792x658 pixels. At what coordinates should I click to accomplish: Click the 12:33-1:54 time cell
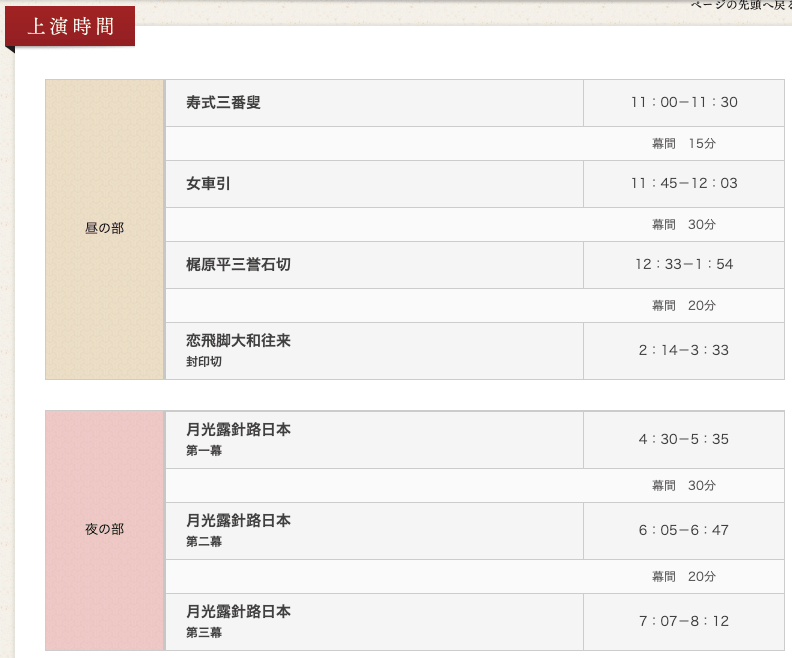pyautogui.click(x=684, y=265)
